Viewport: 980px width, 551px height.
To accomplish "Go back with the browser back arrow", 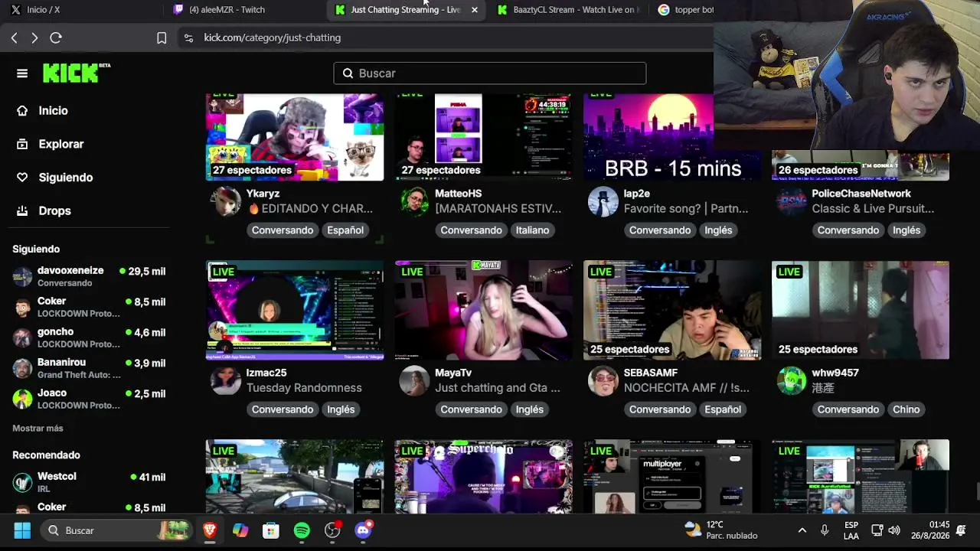I will coord(15,37).
